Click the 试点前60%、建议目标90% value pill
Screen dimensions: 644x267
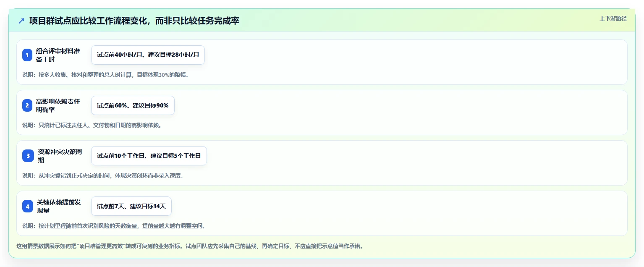(133, 105)
